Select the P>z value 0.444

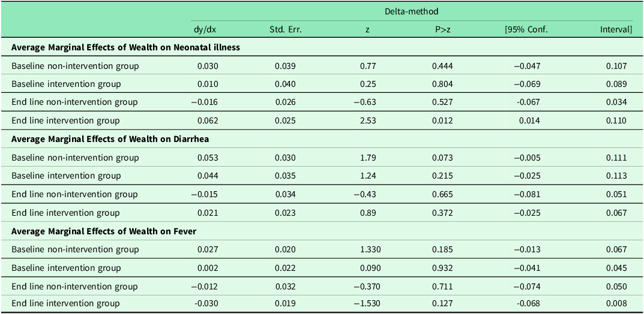coord(442,66)
